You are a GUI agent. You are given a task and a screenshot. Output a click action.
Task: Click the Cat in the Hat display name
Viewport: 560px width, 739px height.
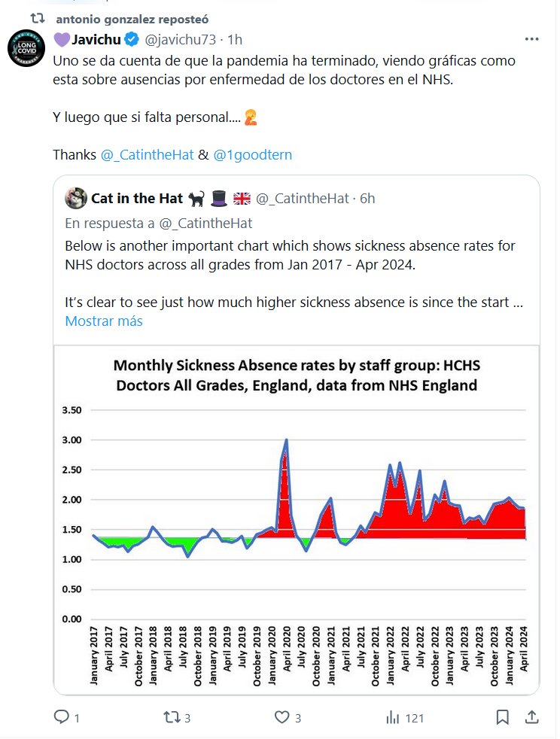click(x=137, y=198)
